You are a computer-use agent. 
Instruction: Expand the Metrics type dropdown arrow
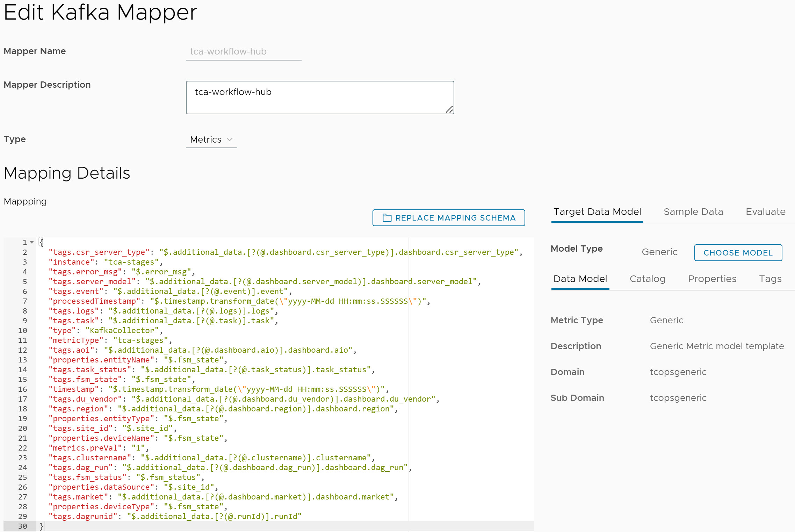pyautogui.click(x=231, y=139)
